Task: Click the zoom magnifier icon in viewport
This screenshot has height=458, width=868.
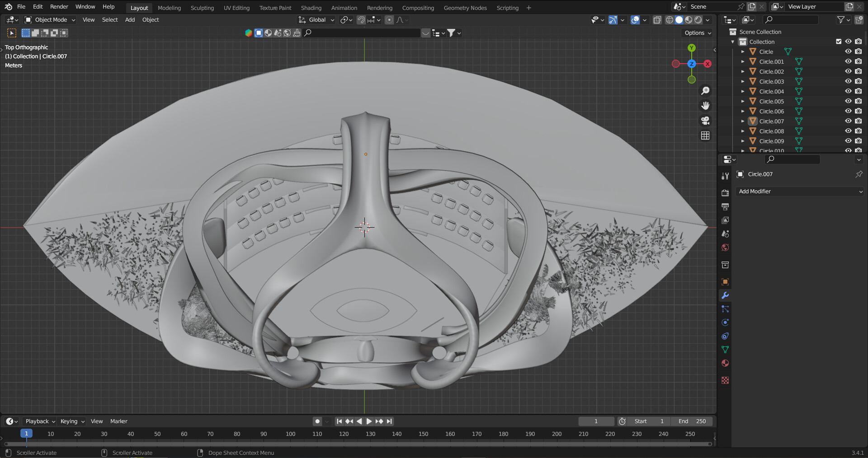Action: 705,91
